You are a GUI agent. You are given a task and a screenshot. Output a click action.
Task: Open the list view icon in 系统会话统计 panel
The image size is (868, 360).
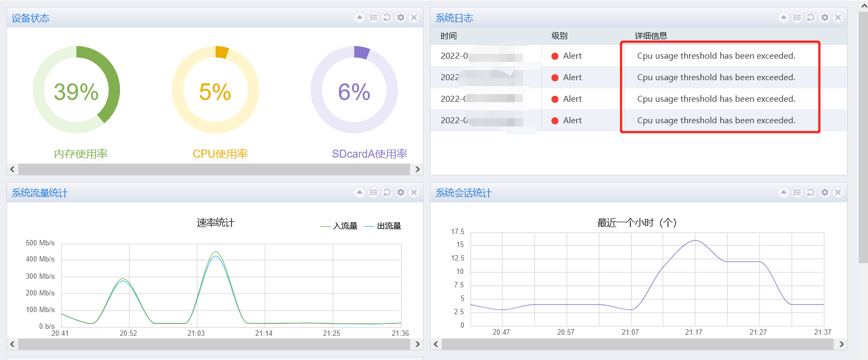coord(798,192)
